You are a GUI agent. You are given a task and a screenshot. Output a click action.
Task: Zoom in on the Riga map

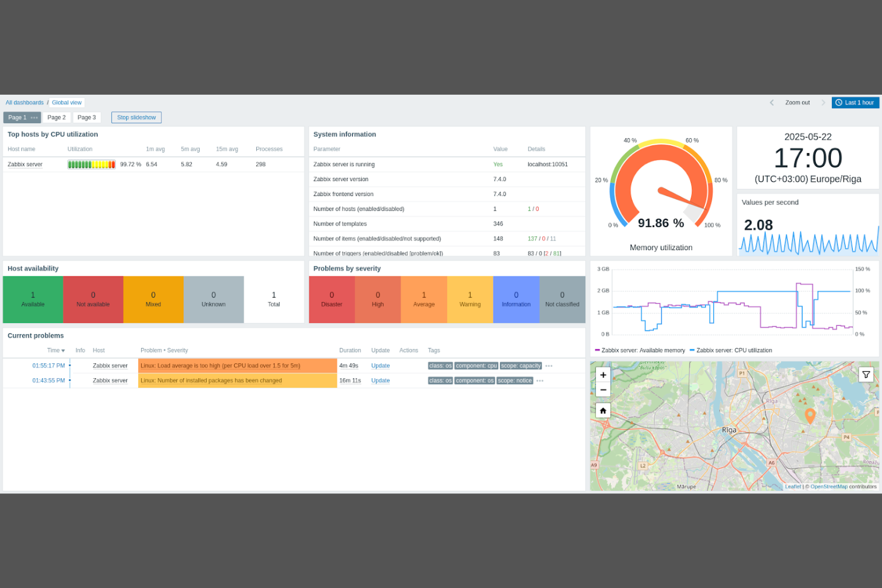click(603, 375)
